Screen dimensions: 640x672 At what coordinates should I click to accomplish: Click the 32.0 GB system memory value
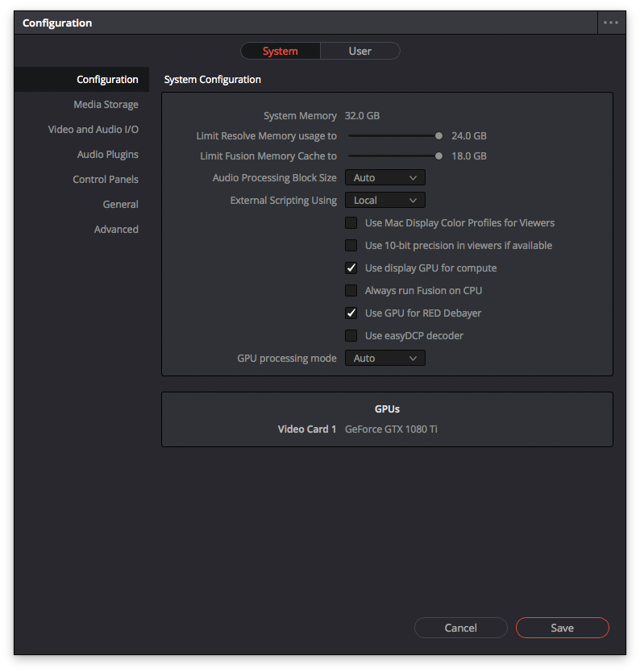[x=362, y=116]
